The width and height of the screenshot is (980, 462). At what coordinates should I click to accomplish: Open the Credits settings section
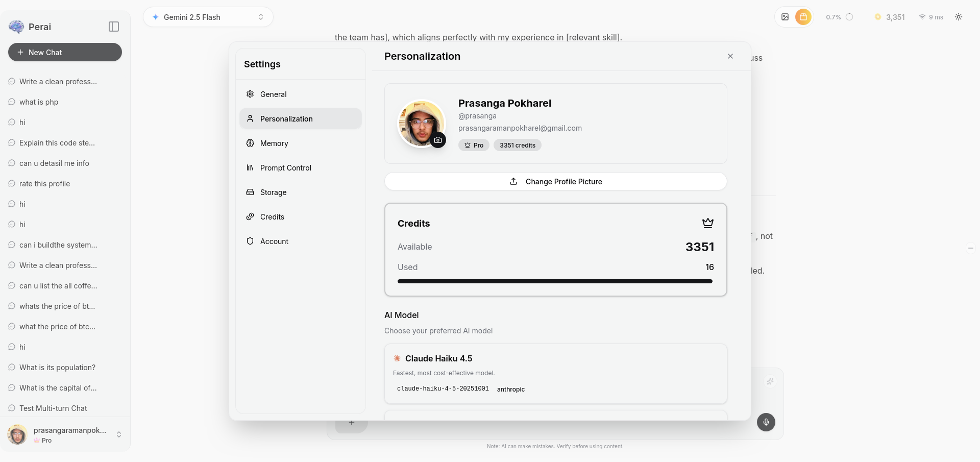click(301, 216)
